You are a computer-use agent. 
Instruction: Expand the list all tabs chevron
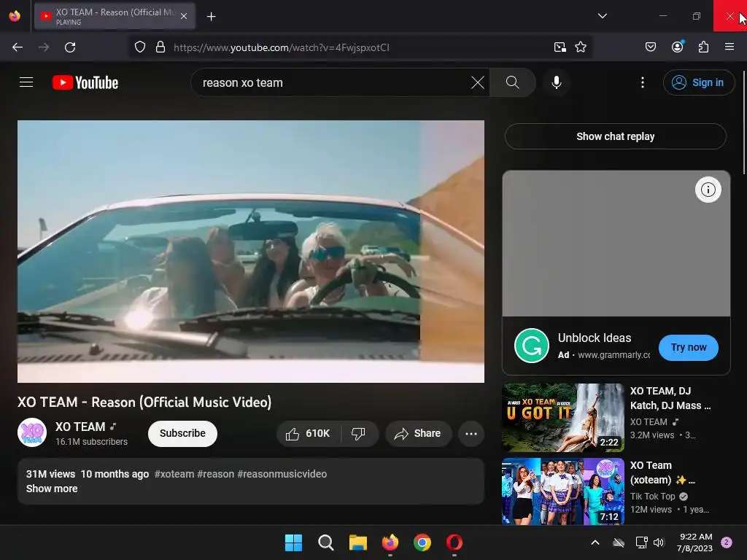[x=602, y=16]
